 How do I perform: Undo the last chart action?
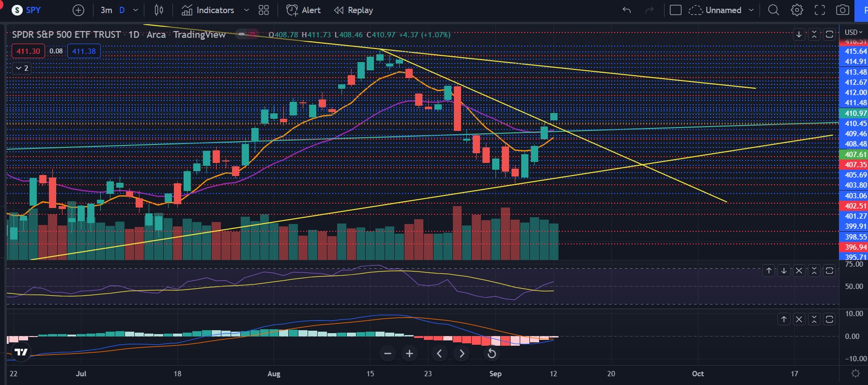click(626, 10)
